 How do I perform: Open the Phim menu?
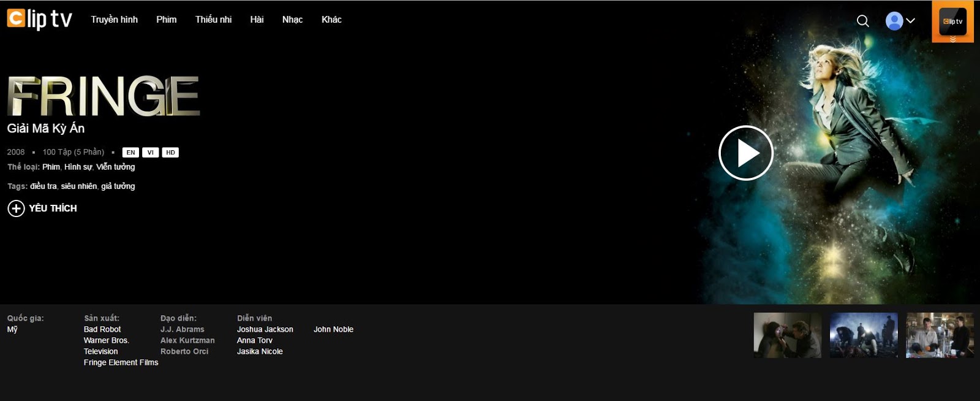pyautogui.click(x=167, y=20)
